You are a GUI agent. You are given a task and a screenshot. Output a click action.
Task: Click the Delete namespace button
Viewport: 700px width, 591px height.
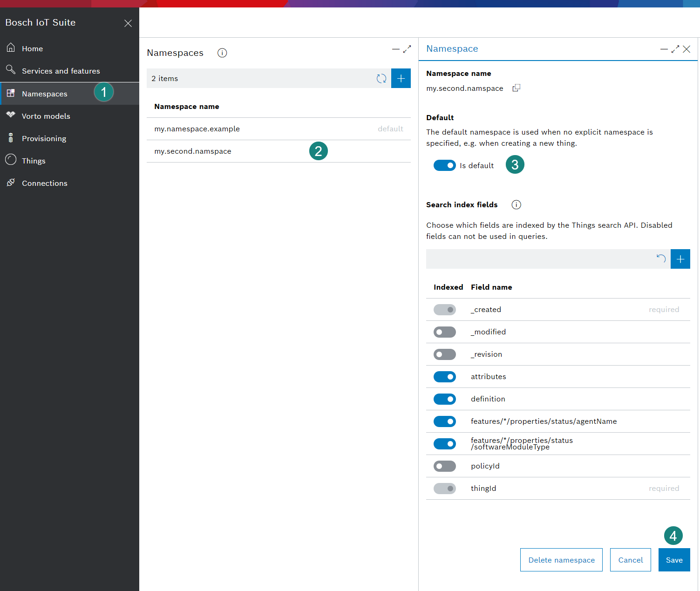click(x=561, y=560)
